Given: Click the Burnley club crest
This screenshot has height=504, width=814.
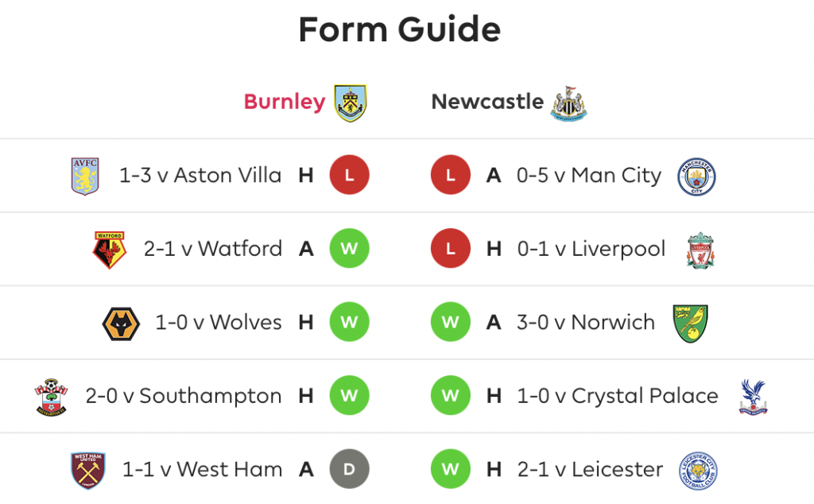Looking at the screenshot, I should tap(351, 103).
